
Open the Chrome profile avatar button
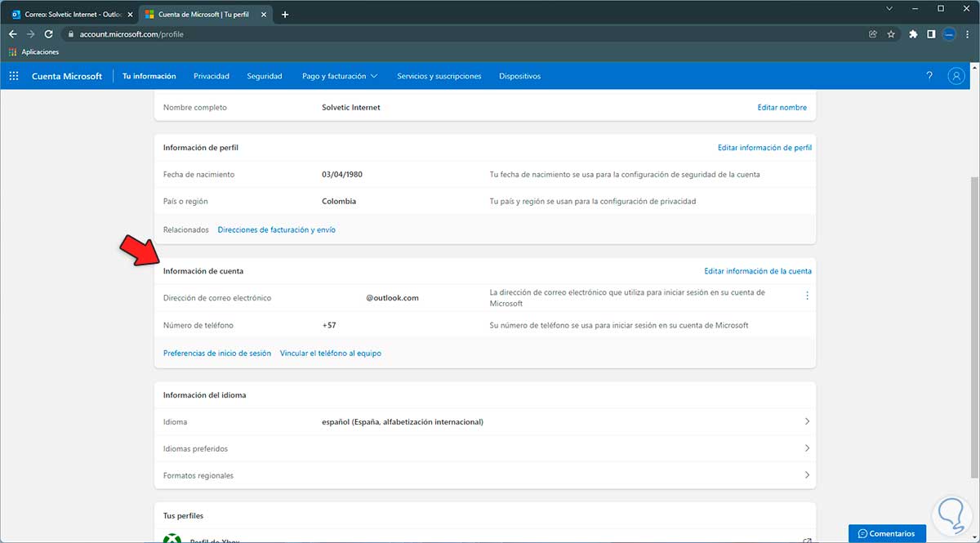[949, 34]
